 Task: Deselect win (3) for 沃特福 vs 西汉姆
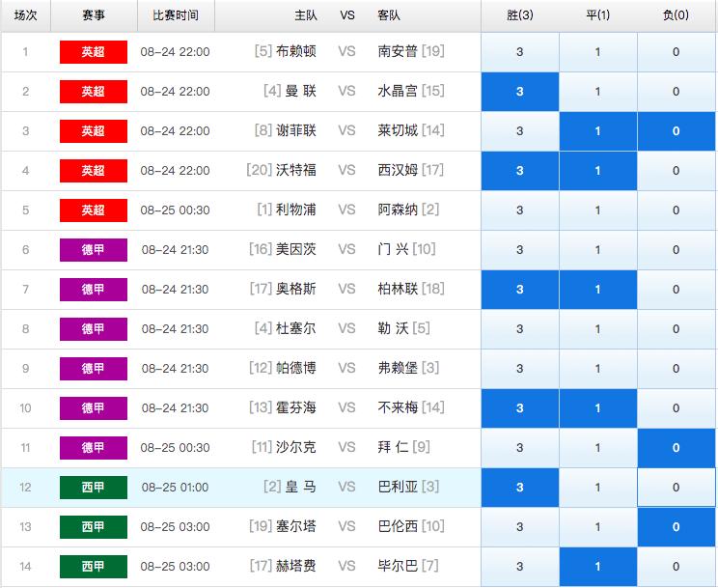[520, 171]
